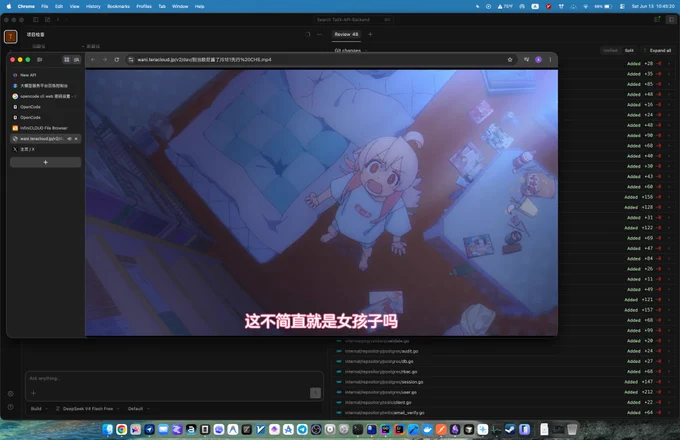This screenshot has width=680, height=440.
Task: Open the tab search button in sidebar
Action: [x=76, y=59]
